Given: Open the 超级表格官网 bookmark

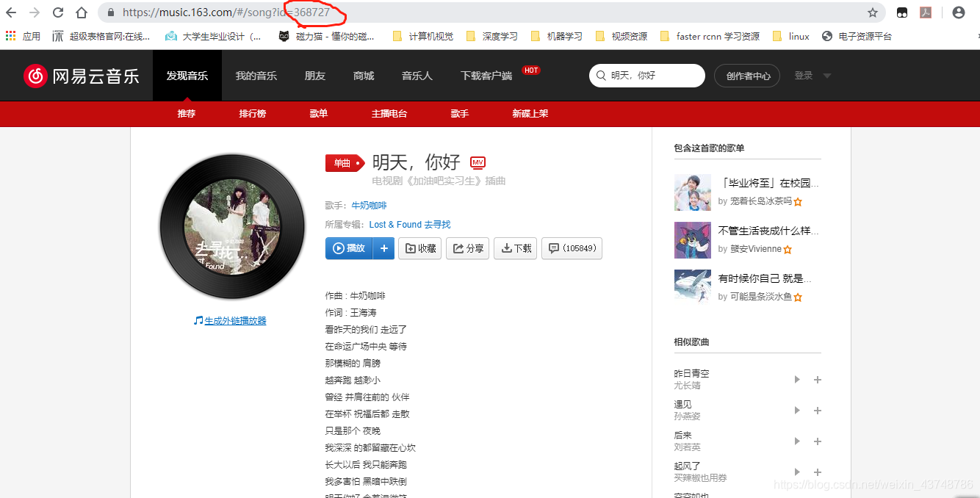Looking at the screenshot, I should 101,36.
